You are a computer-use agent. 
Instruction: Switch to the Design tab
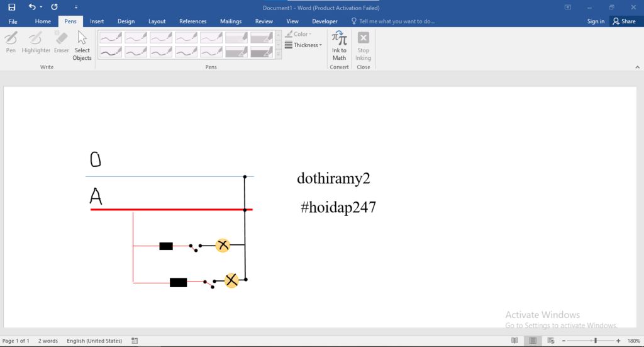(x=126, y=21)
